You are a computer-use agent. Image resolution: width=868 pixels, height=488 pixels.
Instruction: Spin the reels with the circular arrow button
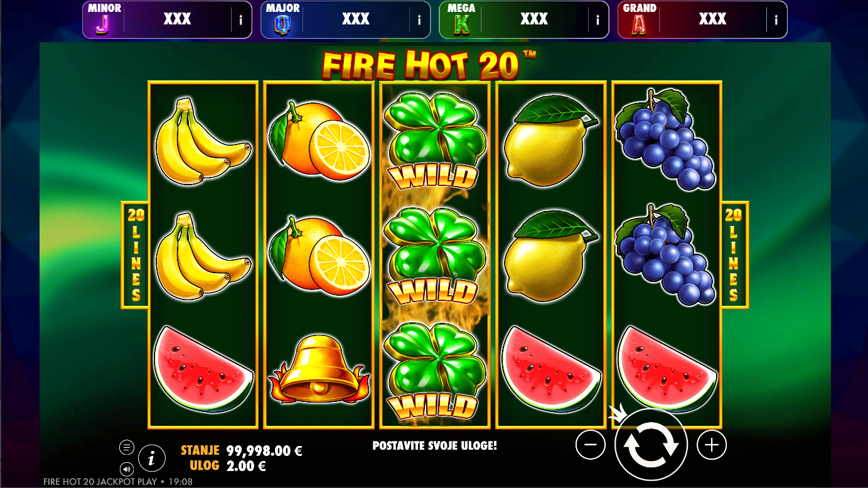[x=651, y=445]
